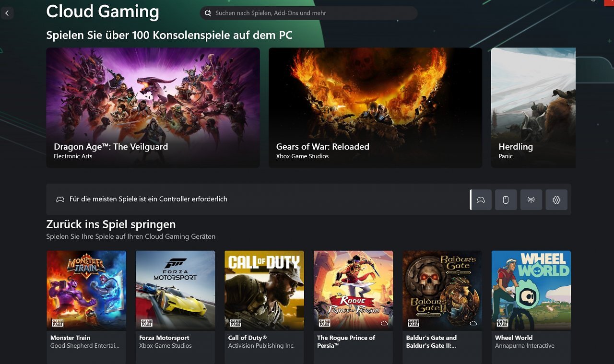
Task: Click Game Pass badge on Baldur's Gate
Action: pos(413,323)
